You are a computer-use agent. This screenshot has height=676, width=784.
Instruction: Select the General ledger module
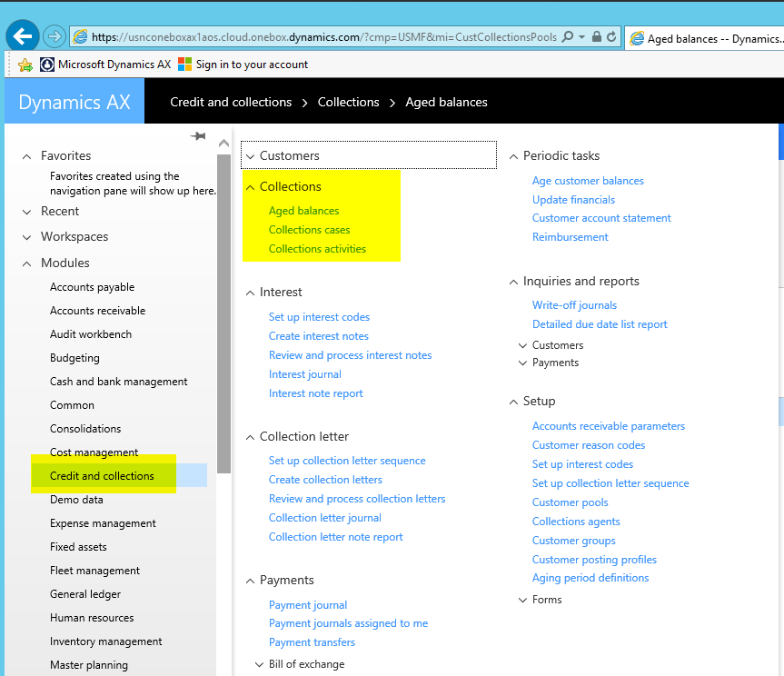tap(85, 594)
